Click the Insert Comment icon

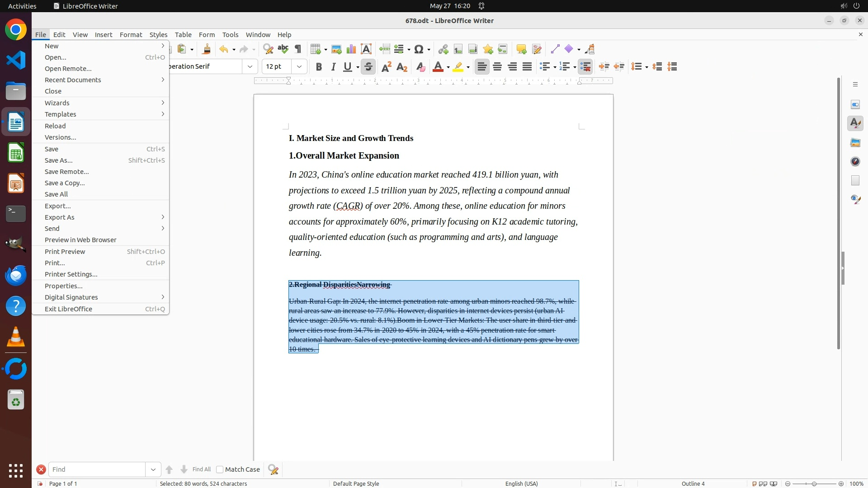[521, 49]
